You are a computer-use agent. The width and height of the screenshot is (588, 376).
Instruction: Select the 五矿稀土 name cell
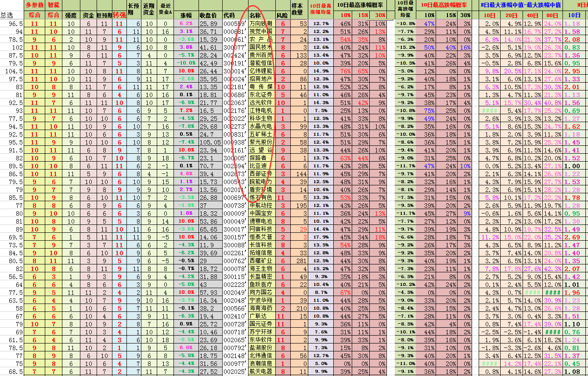point(262,134)
